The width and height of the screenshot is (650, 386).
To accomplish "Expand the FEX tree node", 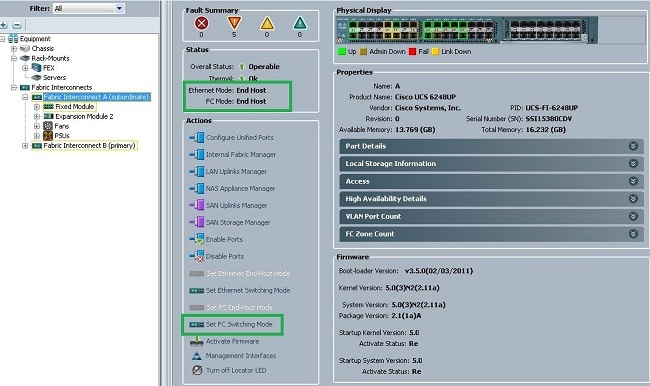I will tap(25, 68).
